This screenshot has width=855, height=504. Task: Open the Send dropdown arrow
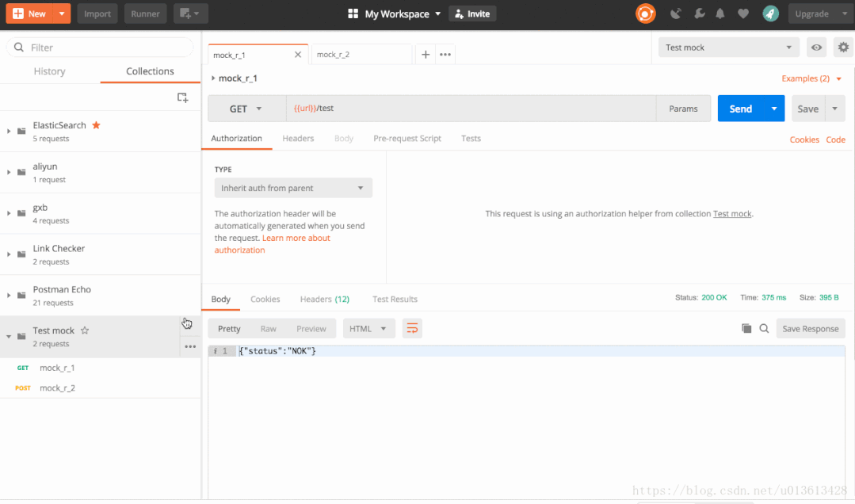click(x=773, y=109)
